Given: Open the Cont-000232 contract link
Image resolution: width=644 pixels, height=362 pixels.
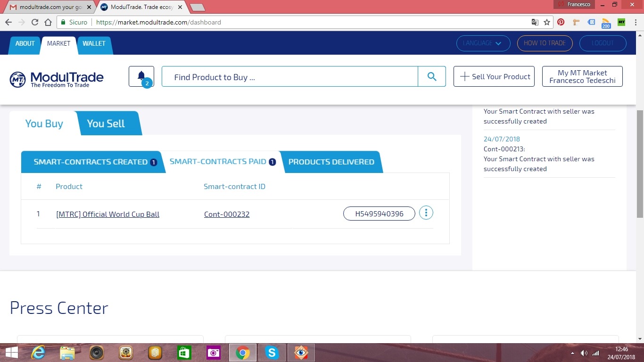Looking at the screenshot, I should click(x=227, y=214).
